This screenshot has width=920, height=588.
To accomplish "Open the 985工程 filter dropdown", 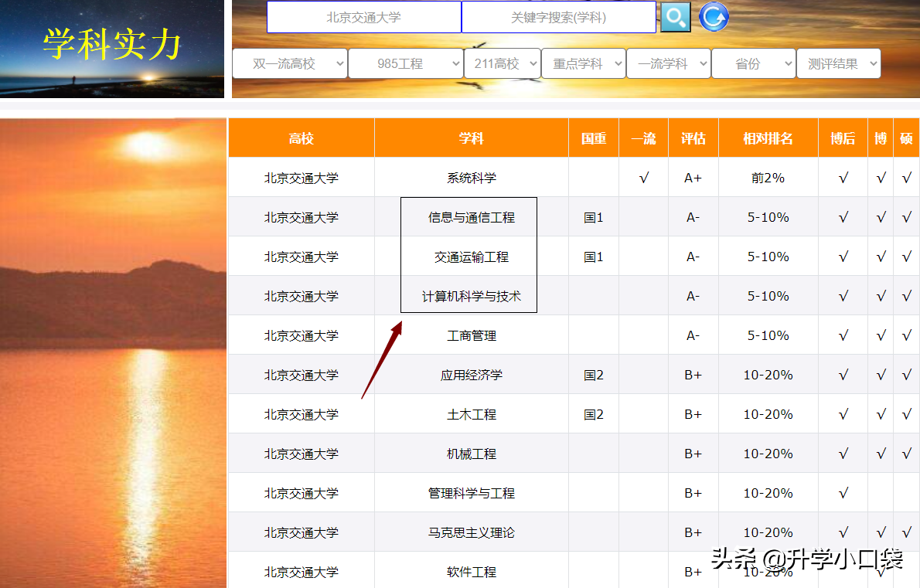I will coord(405,63).
